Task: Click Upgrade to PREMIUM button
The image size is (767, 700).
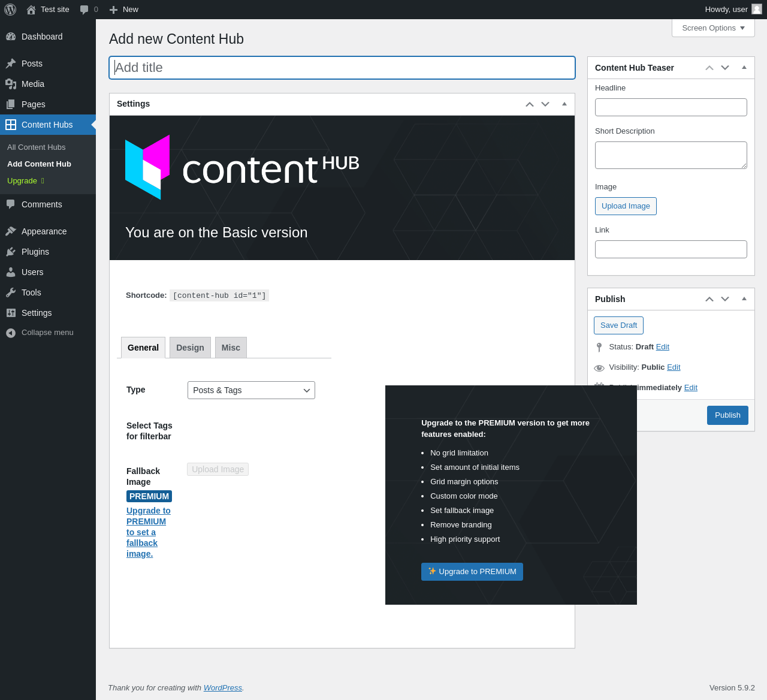Action: 472,572
